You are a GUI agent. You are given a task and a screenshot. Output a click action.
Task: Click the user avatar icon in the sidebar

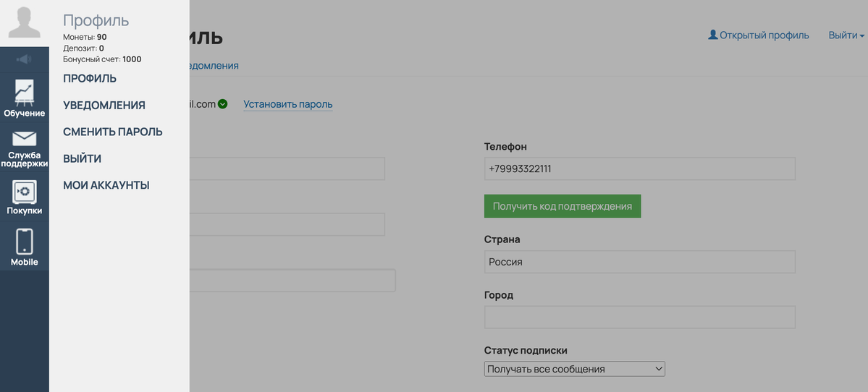pos(24,22)
